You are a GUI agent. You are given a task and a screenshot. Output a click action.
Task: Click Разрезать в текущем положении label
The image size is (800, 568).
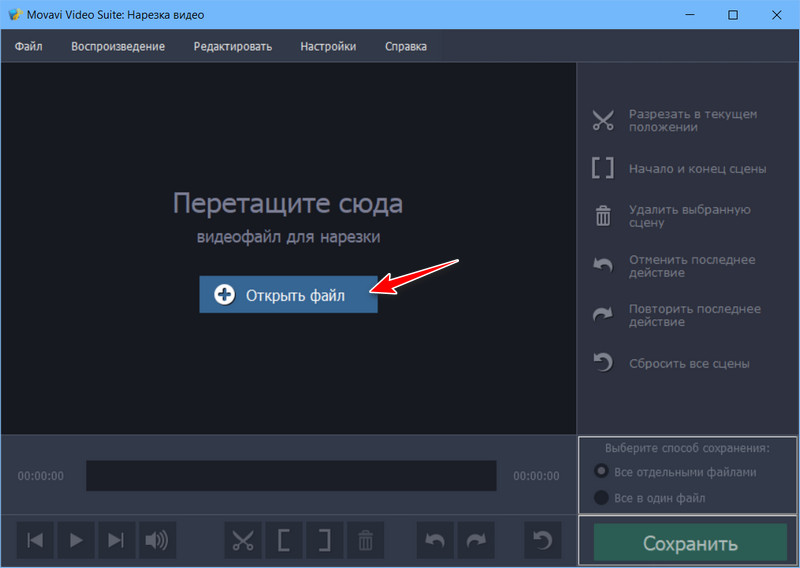point(693,120)
